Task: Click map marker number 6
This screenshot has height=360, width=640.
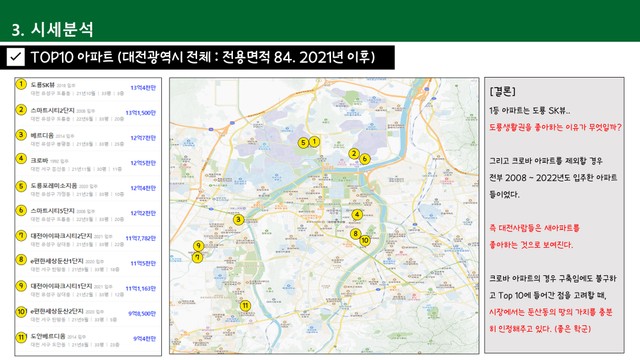Action: [365, 158]
